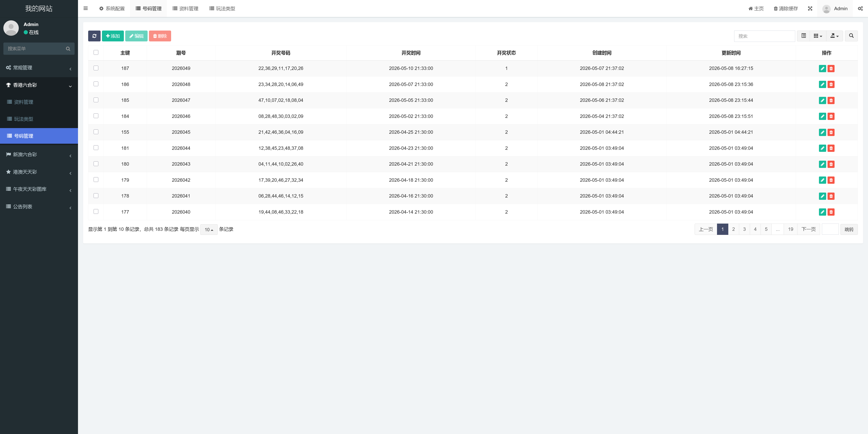The image size is (868, 434).
Task: Switch to the 玩法类型 top tab
Action: [x=222, y=8]
